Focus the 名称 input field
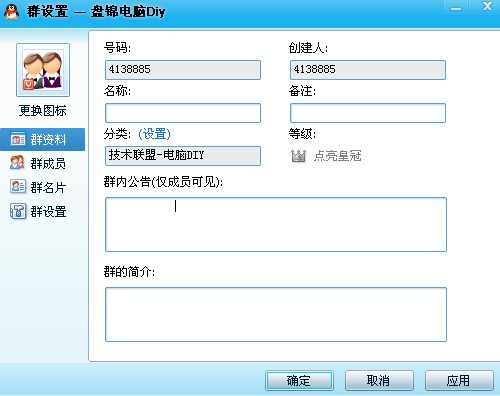 [183, 113]
